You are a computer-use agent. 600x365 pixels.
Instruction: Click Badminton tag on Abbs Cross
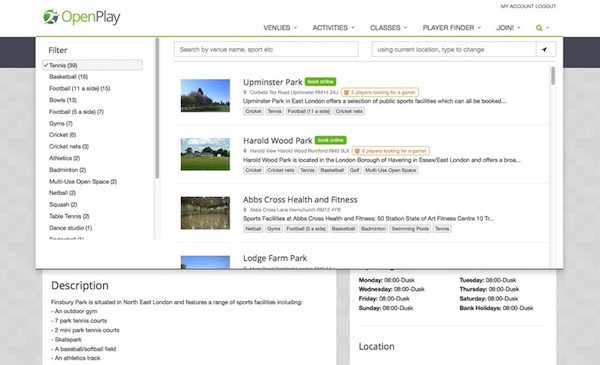373,229
